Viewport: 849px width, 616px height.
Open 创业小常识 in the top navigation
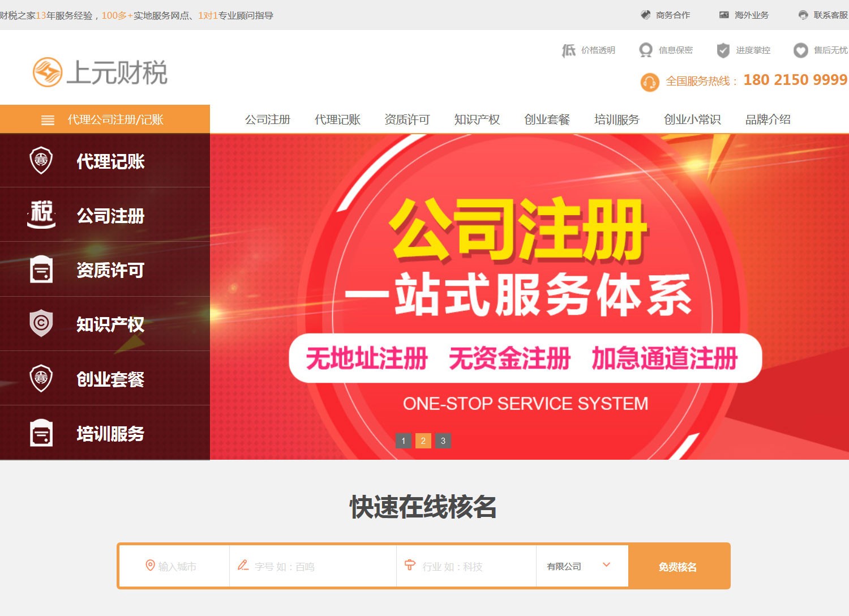692,119
